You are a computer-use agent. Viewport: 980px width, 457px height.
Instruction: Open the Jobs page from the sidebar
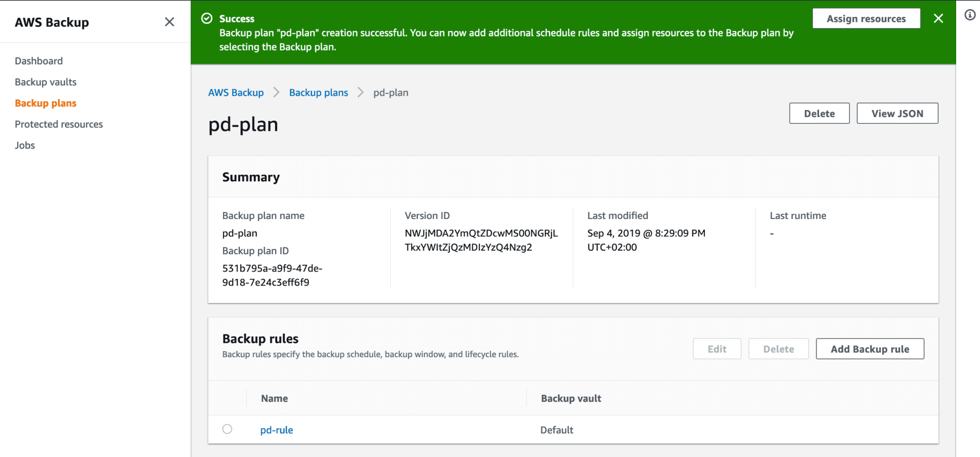tap(24, 145)
